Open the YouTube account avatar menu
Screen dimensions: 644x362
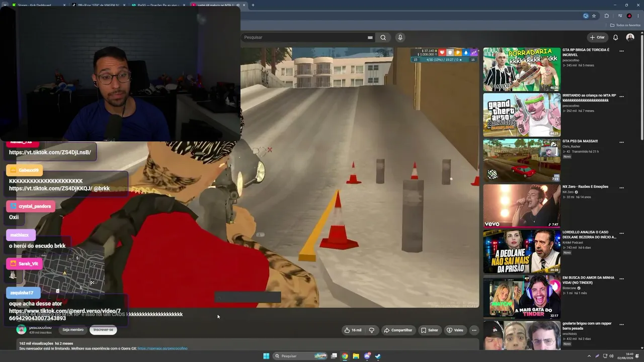pyautogui.click(x=630, y=37)
